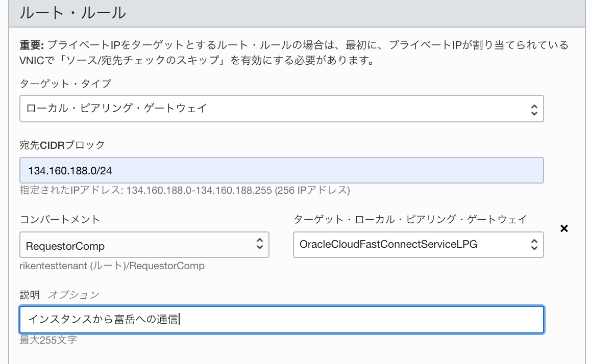Click the ターゲット・ローカル・ピアリング・ゲートウェイ label
Screen dimensions: 590x364
pos(410,219)
